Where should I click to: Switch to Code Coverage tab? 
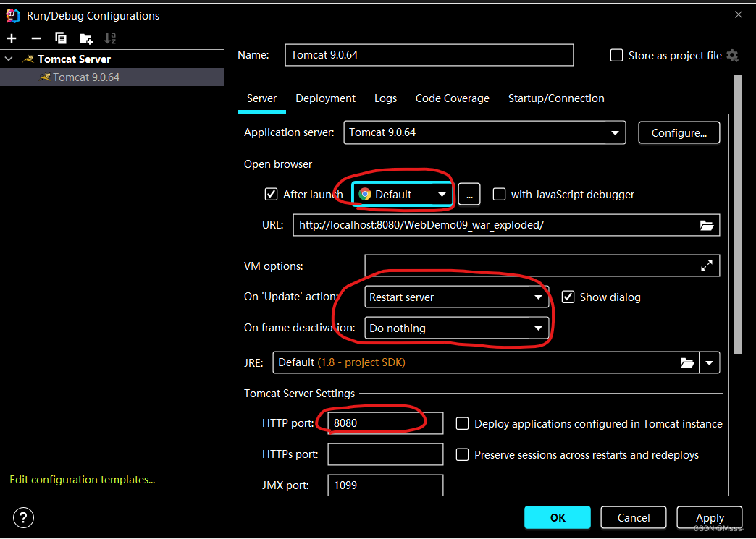(x=453, y=98)
